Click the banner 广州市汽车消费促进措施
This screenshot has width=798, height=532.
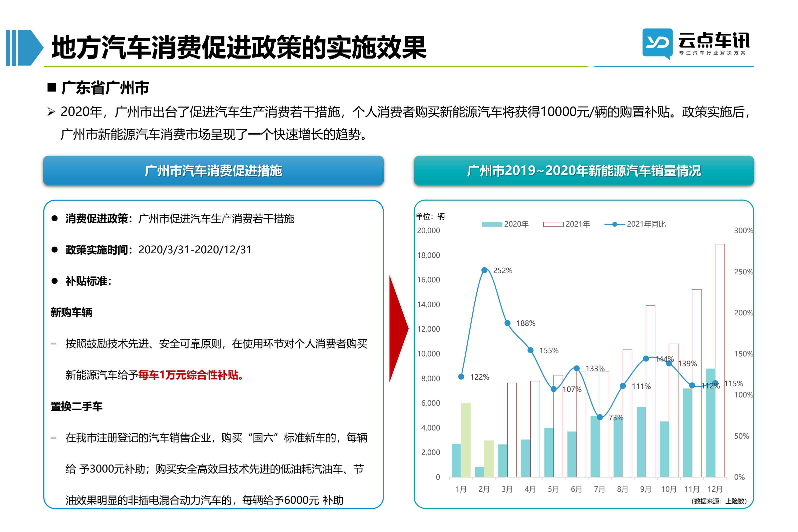tap(213, 170)
